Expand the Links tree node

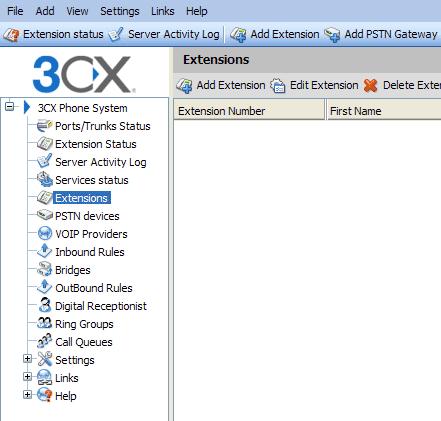pos(27,377)
